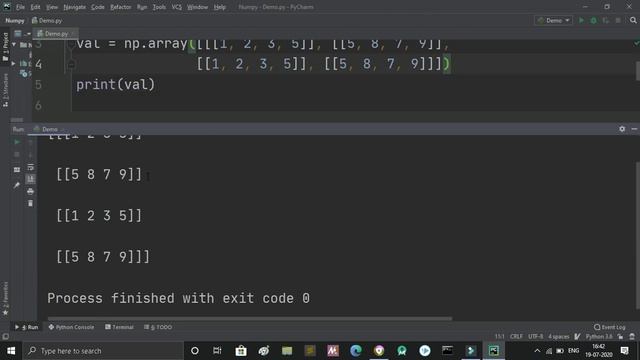Run with coverage icon in top toolbar
Image resolution: width=640 pixels, height=360 pixels.
606,20
